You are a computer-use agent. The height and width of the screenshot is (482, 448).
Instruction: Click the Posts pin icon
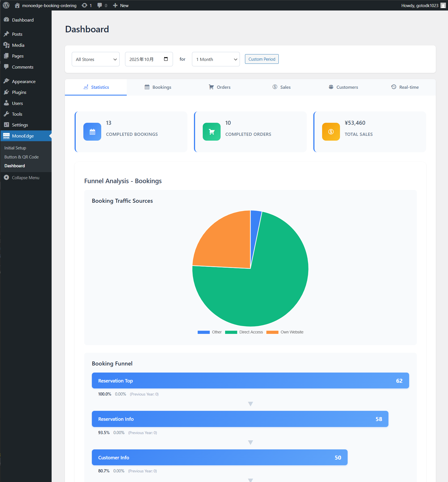(x=7, y=34)
